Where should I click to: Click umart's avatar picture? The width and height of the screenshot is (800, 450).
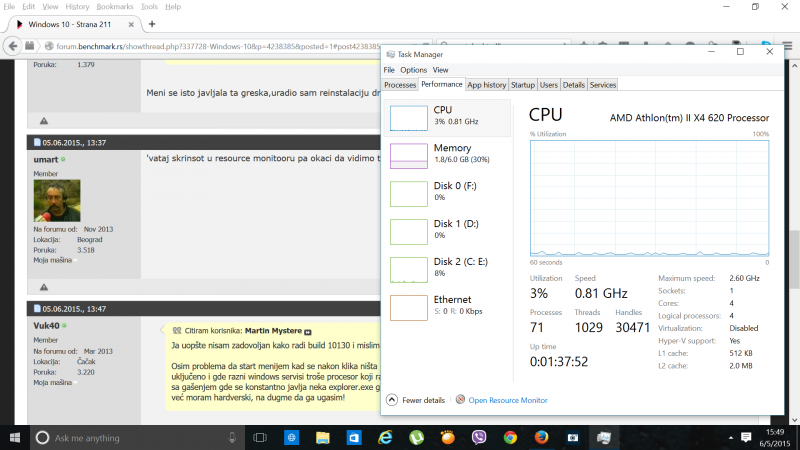pos(57,201)
